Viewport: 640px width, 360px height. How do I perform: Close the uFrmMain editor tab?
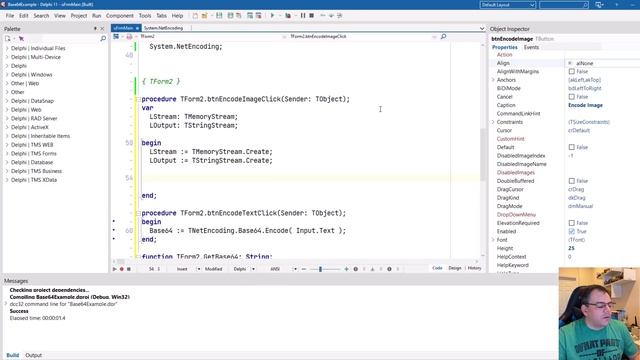(138, 28)
